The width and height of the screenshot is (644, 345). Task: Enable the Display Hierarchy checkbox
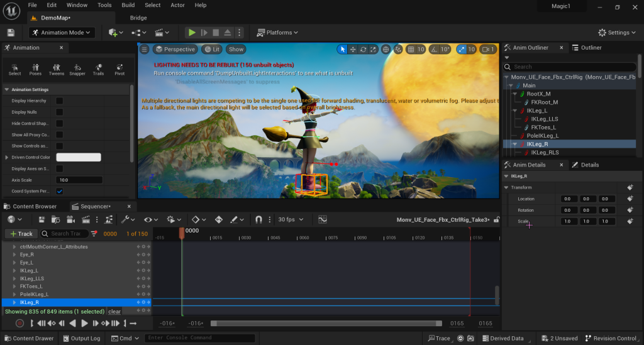click(x=60, y=101)
